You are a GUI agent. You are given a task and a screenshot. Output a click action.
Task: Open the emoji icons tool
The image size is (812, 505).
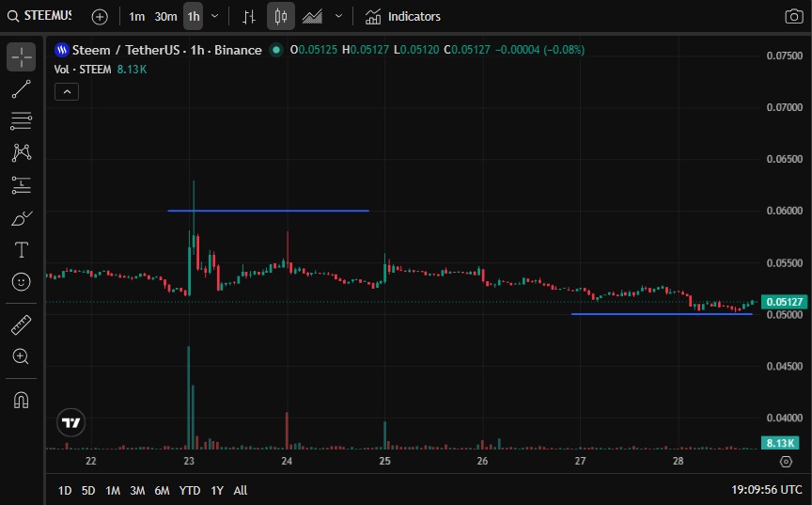coord(22,282)
